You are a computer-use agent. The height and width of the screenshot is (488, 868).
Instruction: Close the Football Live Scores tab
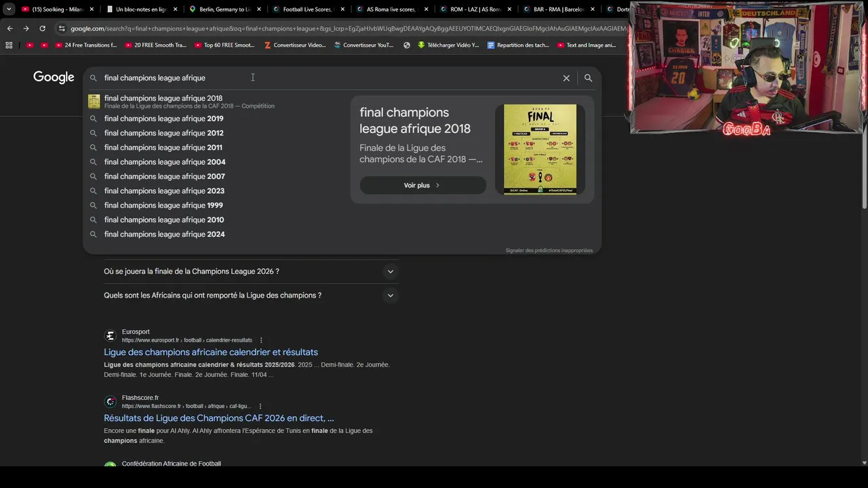342,9
